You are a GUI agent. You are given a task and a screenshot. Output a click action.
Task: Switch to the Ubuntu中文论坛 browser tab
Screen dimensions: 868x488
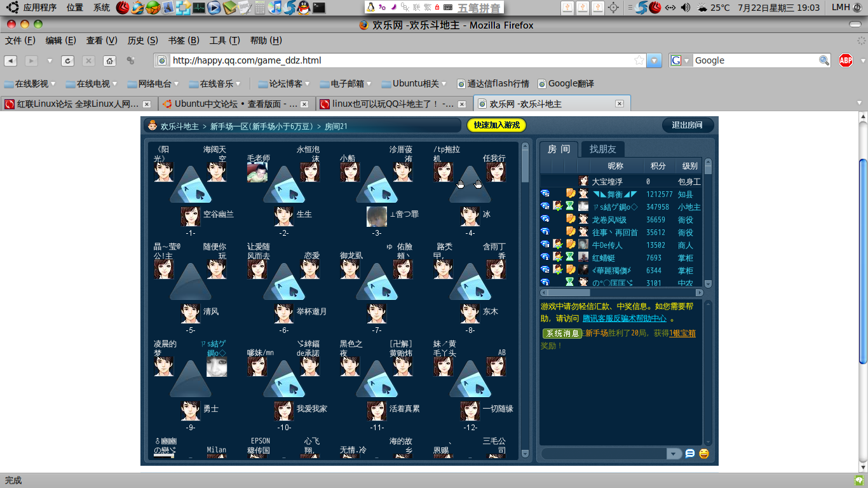237,104
